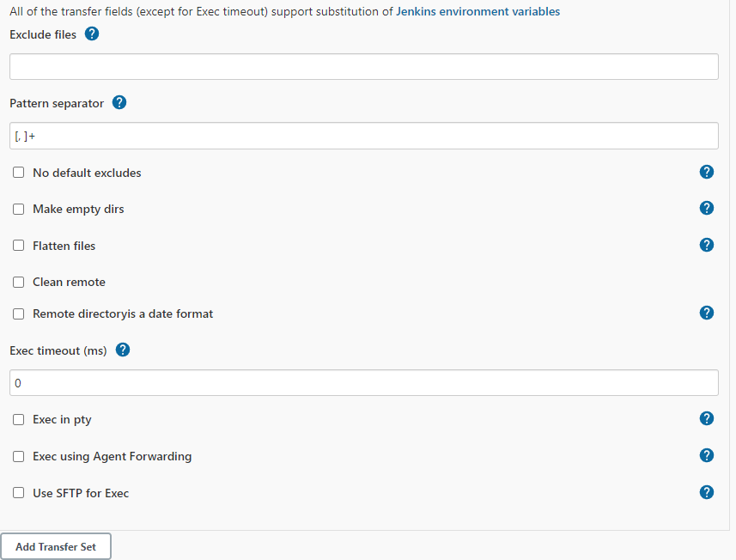Click the Add Transfer Set button
The width and height of the screenshot is (736, 560).
point(56,546)
